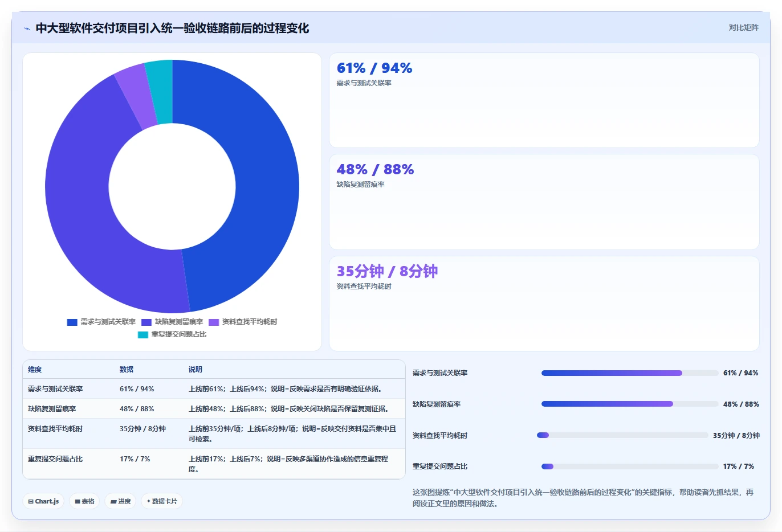Image resolution: width=782 pixels, height=532 pixels.
Task: Click the 重复提交问题占比 label beside its progress bar
Action: point(440,466)
